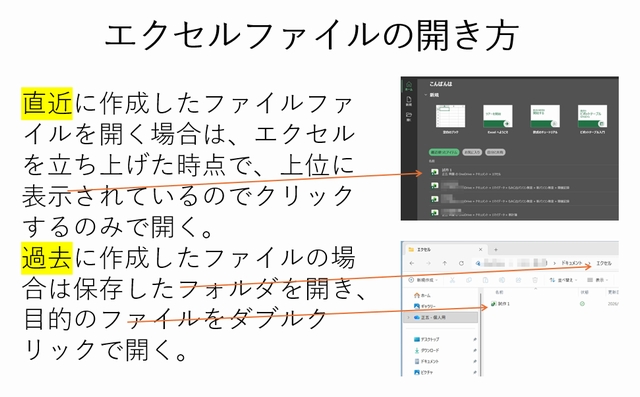Screen dimensions: 640x397
Task: Switch to the pinned items pill tab
Action: tap(472, 152)
